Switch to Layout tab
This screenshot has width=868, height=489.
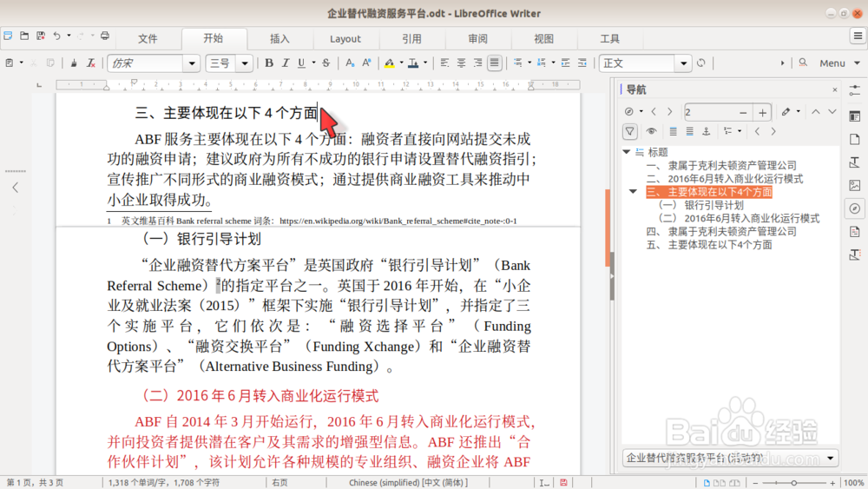pyautogui.click(x=345, y=39)
